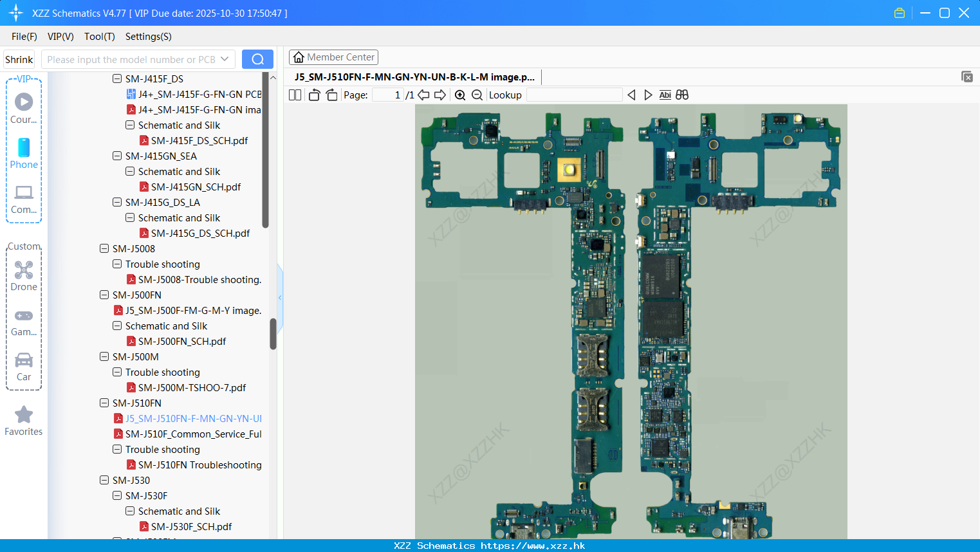Click the sidebar collapse handle
This screenshot has width=980, height=552.
pyautogui.click(x=280, y=297)
